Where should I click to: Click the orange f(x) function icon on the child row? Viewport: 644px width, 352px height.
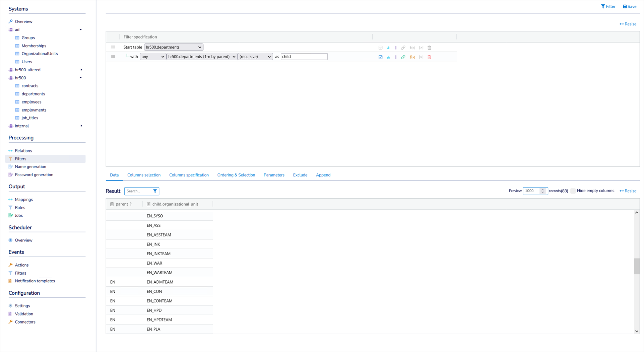click(412, 57)
